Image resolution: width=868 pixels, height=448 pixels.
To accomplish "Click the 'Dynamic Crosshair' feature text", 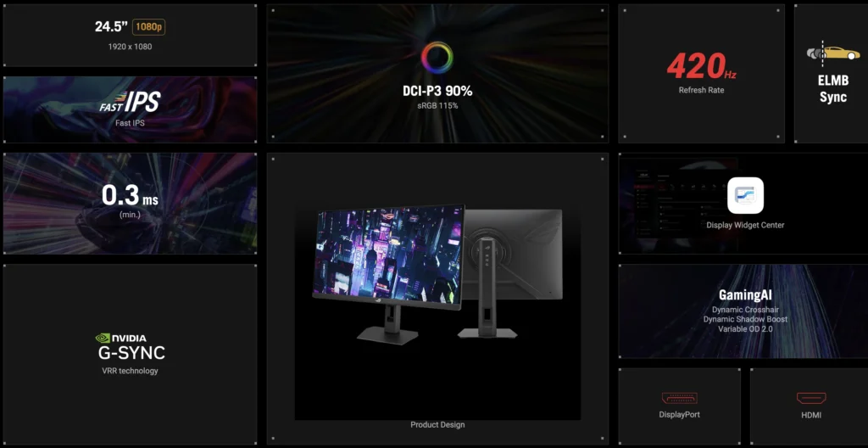I will pos(745,310).
